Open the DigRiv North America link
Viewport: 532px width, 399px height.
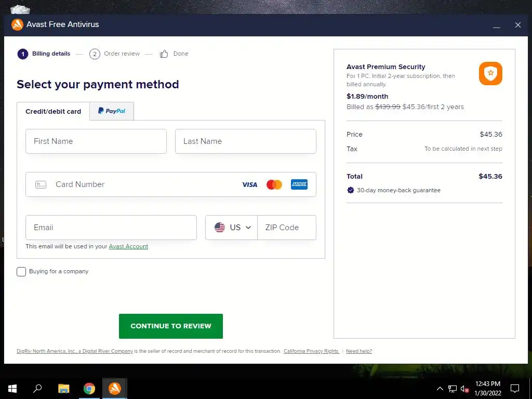(75, 351)
